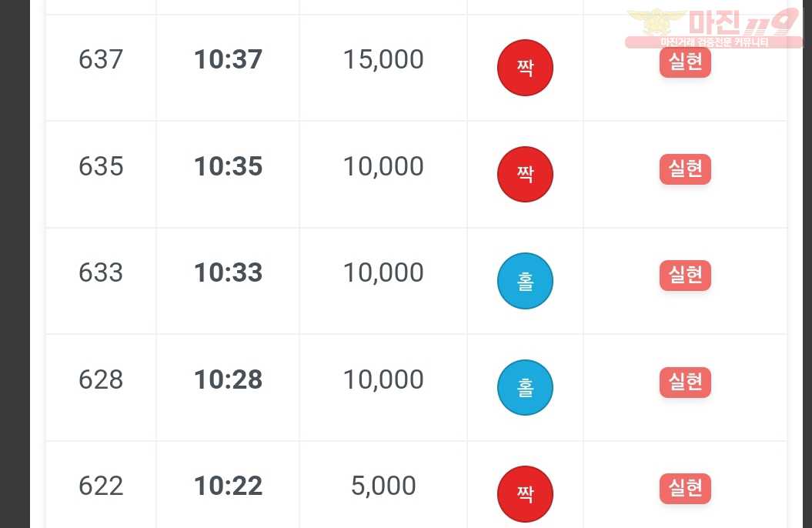Image resolution: width=812 pixels, height=528 pixels.
Task: Select the 실현 badge in row 628
Action: [x=685, y=383]
